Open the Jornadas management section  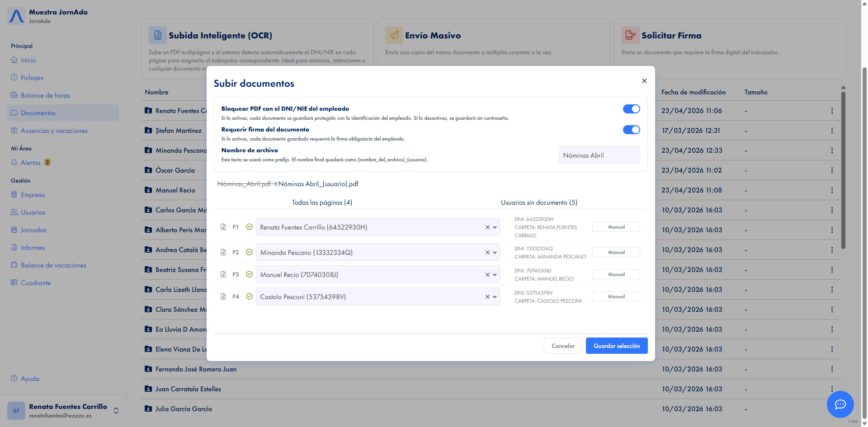(x=33, y=230)
